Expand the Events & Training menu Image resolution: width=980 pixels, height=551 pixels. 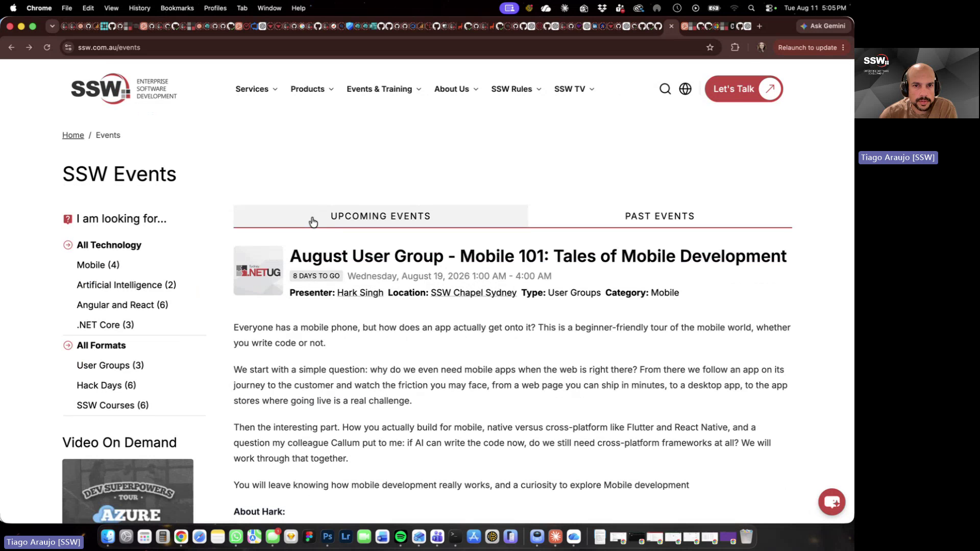(x=384, y=89)
